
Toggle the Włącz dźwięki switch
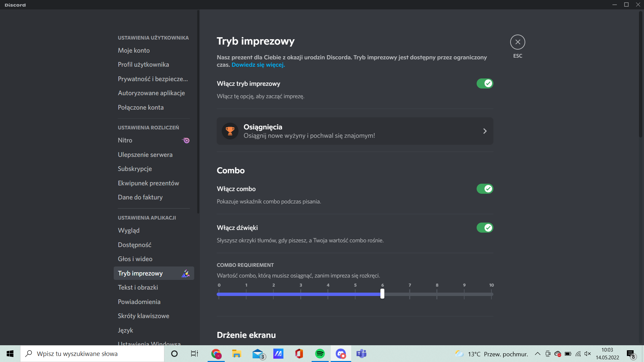click(x=485, y=228)
